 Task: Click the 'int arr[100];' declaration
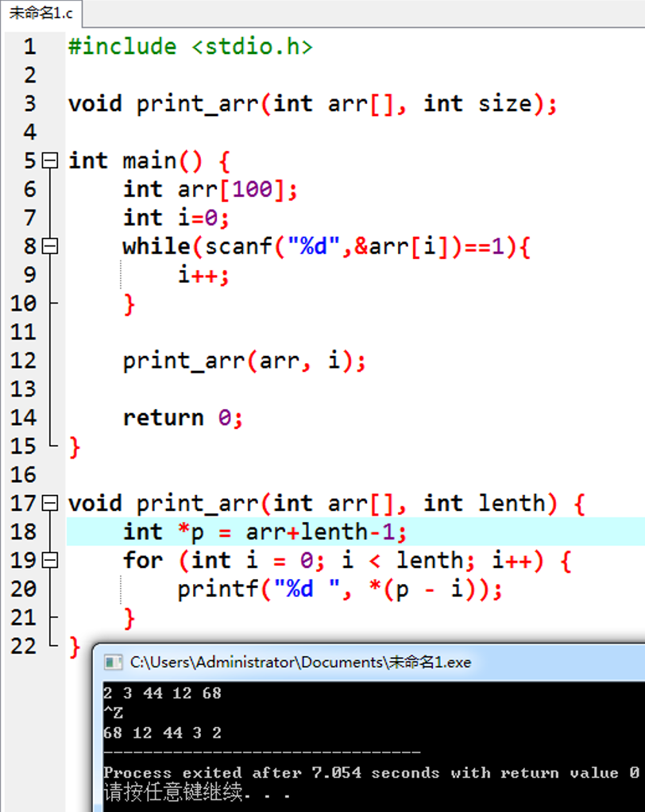pos(210,190)
